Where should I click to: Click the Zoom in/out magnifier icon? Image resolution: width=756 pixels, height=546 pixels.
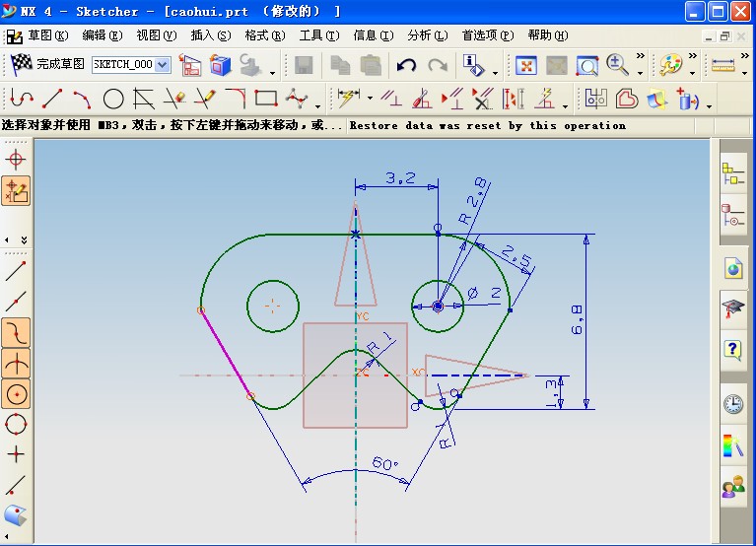coord(617,65)
